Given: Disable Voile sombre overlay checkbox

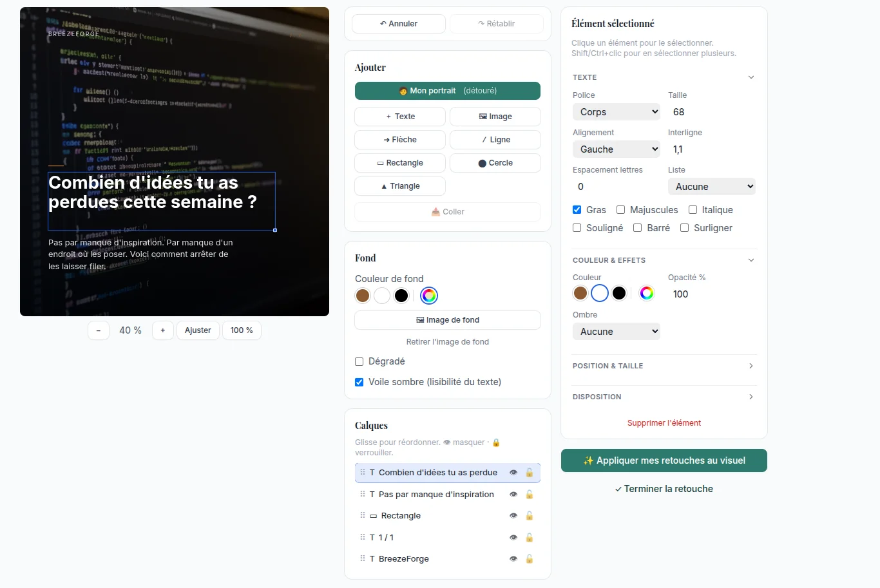Looking at the screenshot, I should click(x=359, y=382).
